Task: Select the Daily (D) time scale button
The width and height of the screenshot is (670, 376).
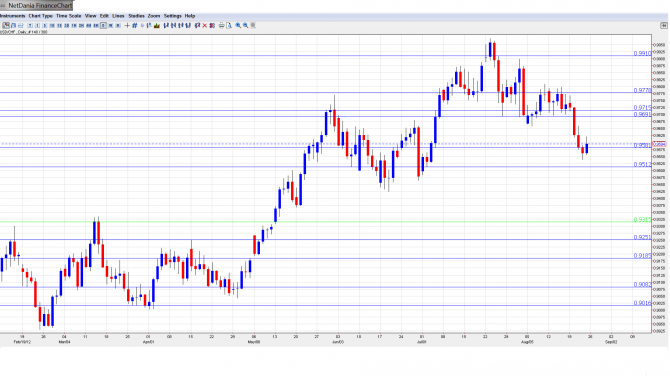Action: tap(103, 26)
